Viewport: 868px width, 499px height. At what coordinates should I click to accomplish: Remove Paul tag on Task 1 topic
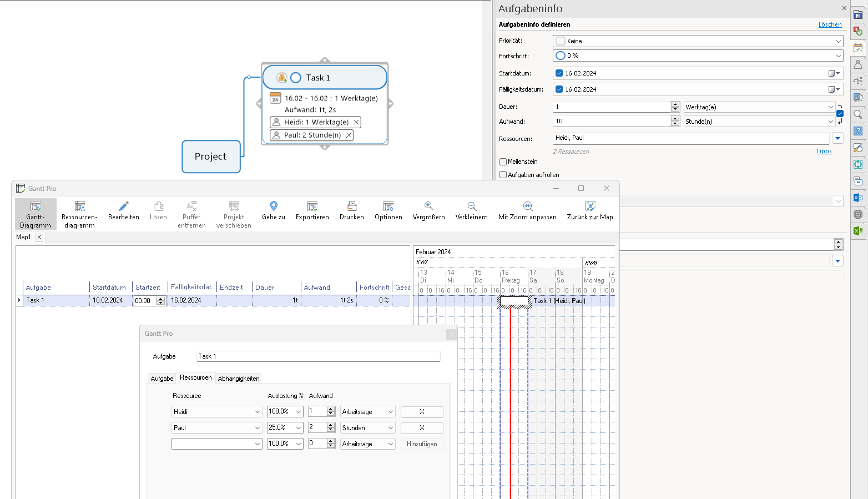point(349,135)
